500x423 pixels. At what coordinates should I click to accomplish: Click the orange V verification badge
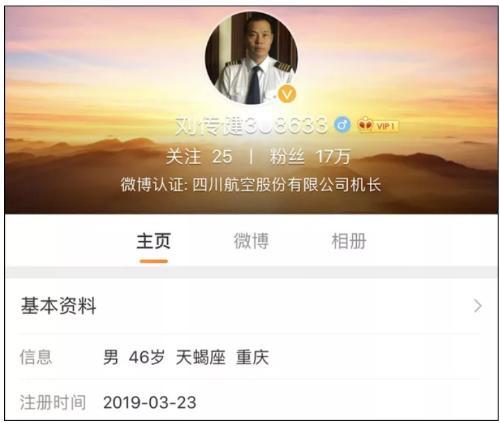coord(287,94)
